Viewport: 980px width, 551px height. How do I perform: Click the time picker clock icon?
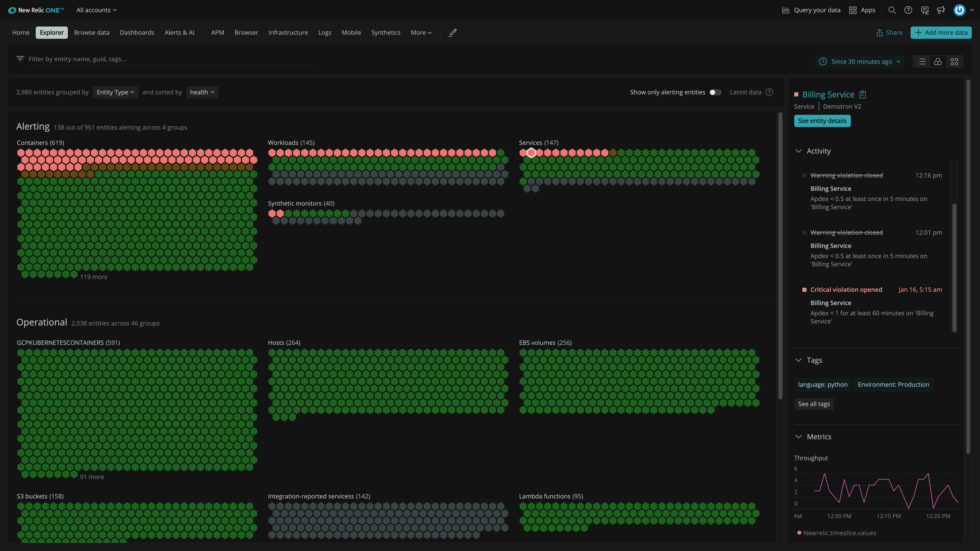823,61
